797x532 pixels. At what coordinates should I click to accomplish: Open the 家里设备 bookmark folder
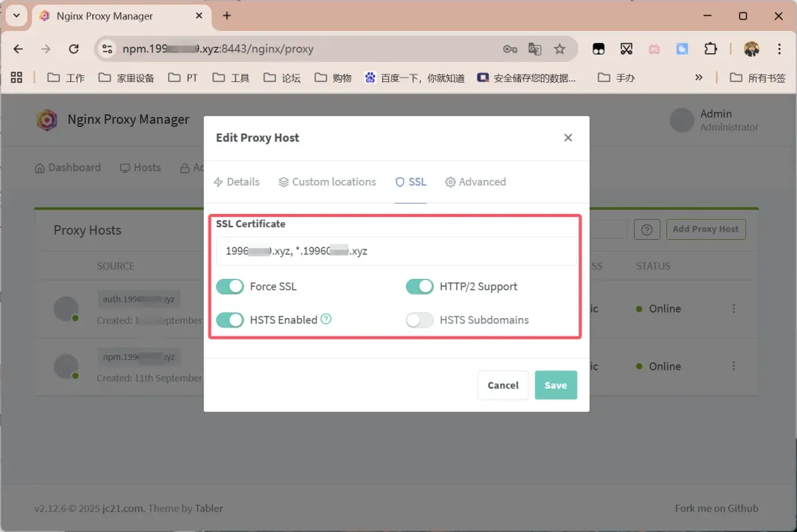(126, 77)
